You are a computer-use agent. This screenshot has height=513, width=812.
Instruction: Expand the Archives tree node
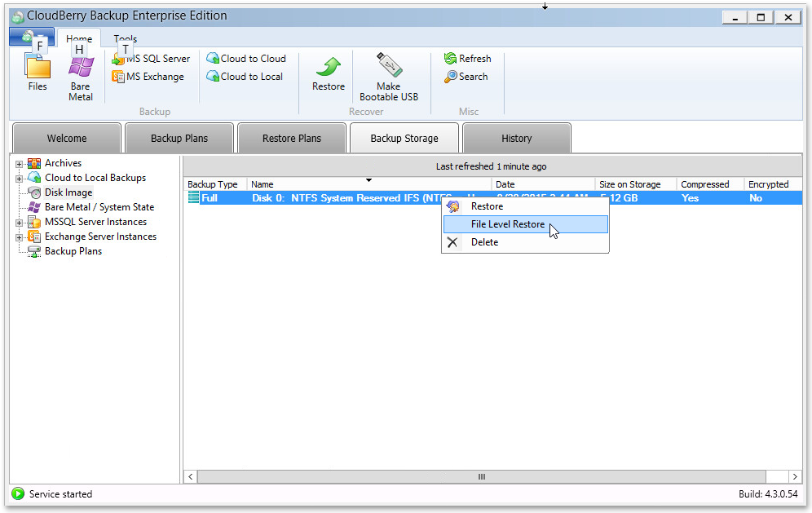(x=20, y=164)
